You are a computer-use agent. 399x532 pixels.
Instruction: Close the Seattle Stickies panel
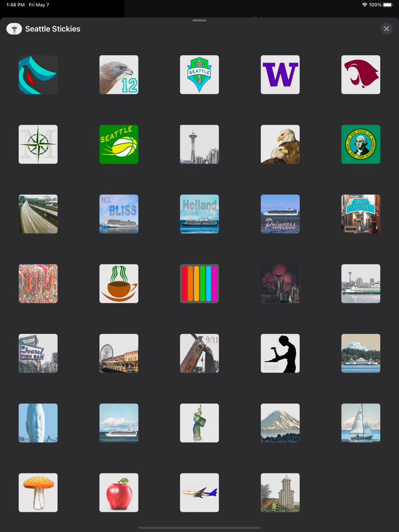(386, 29)
